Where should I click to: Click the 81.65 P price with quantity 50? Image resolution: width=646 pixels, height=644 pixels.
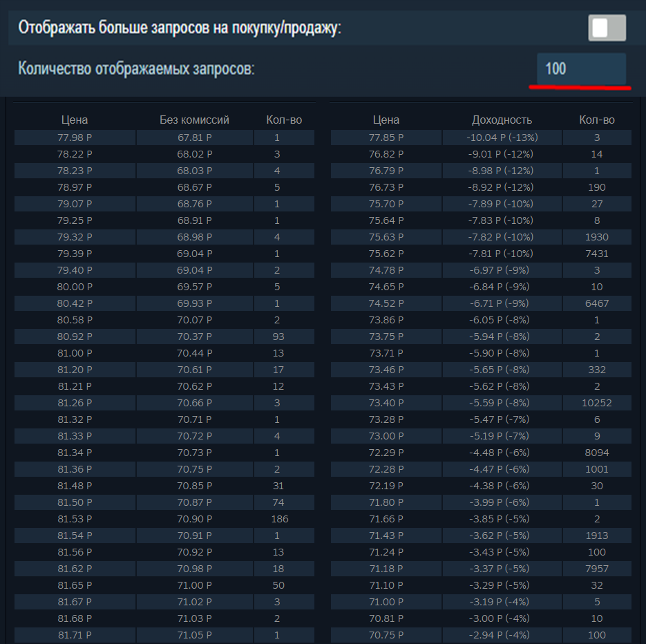point(75,585)
